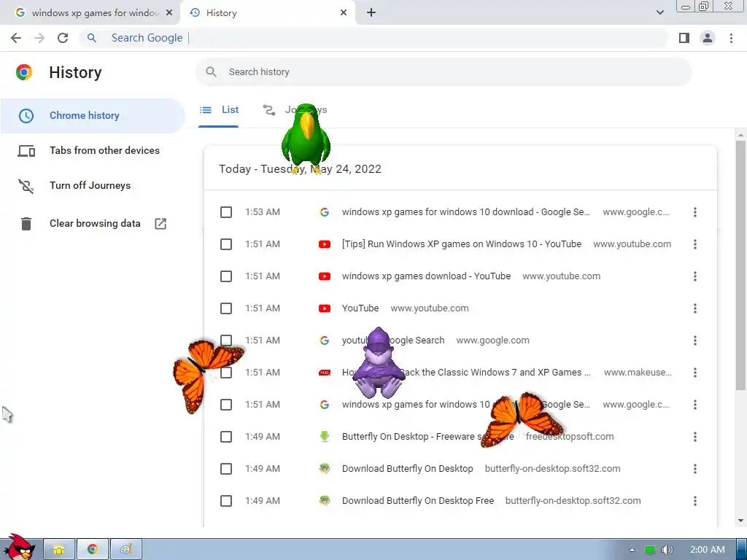The image size is (747, 560).
Task: Open Chrome from the taskbar
Action: click(x=93, y=550)
